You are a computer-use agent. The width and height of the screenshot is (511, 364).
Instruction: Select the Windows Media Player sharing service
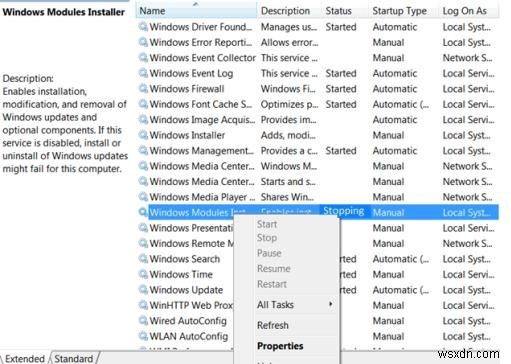(x=202, y=197)
